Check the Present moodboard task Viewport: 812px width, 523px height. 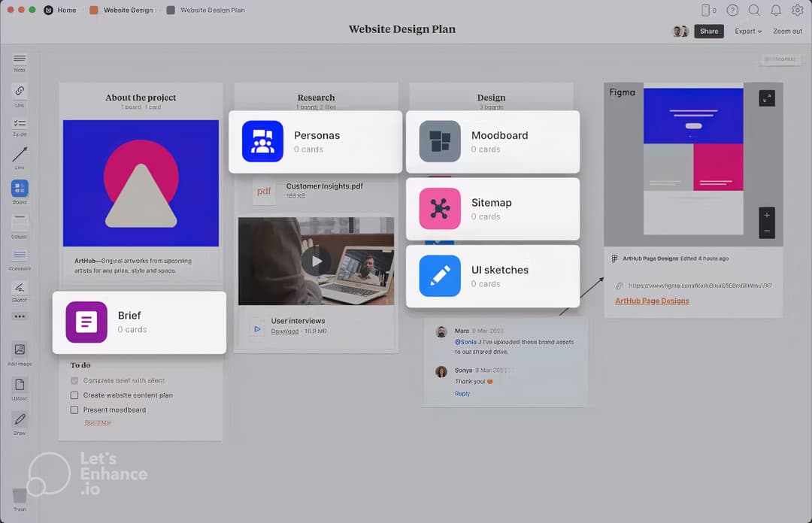click(74, 410)
